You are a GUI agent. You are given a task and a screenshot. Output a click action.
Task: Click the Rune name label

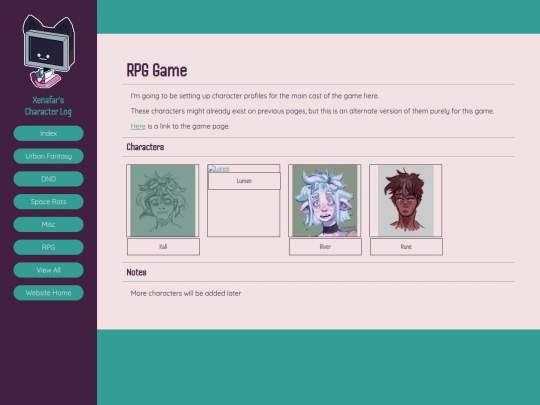click(406, 247)
